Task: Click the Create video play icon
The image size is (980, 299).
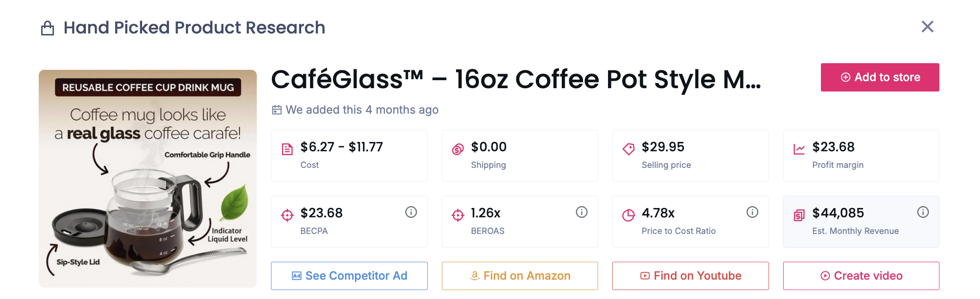Action: pos(826,276)
